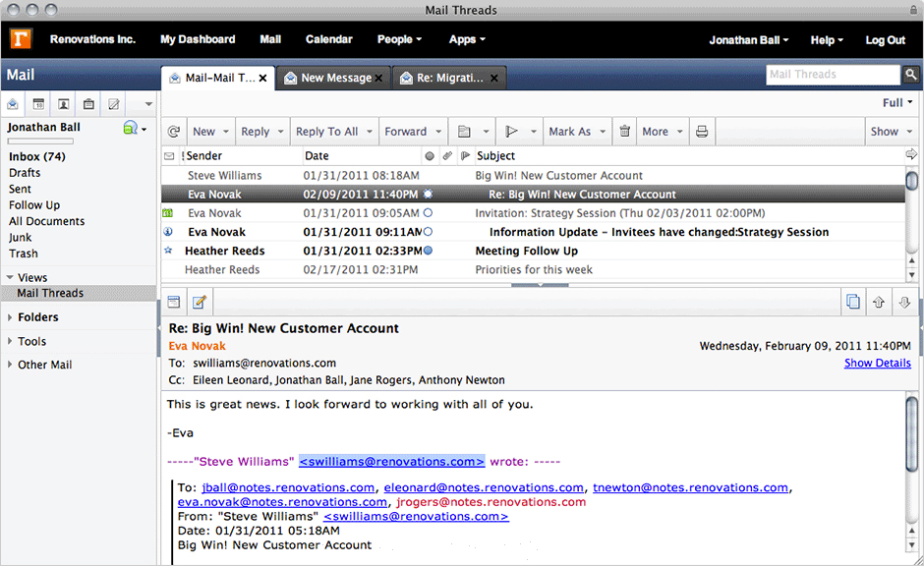Toggle read circle on Information Update row
924x566 pixels.
point(428,232)
